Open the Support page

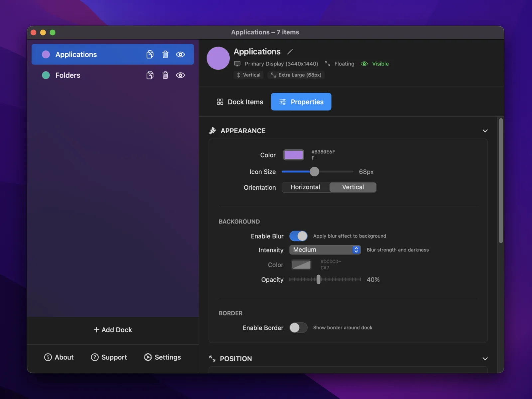tap(109, 357)
